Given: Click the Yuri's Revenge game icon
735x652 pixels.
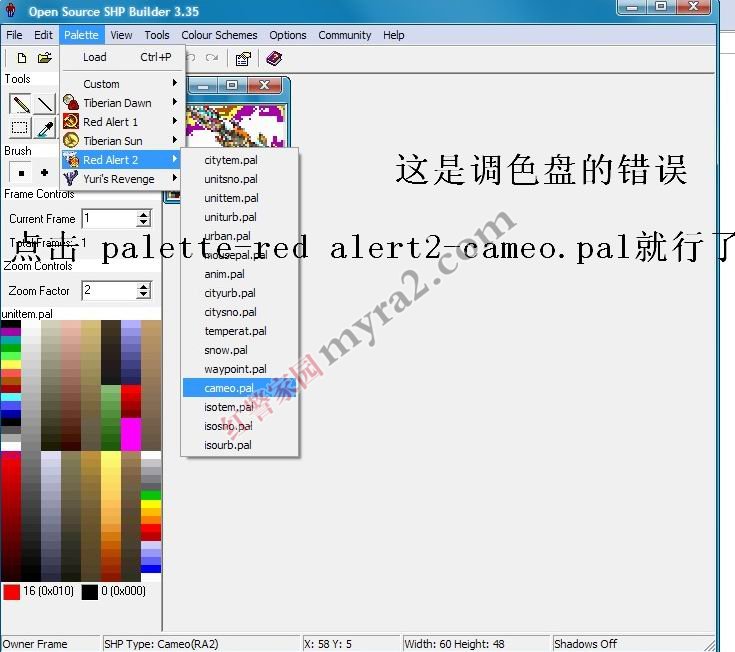Looking at the screenshot, I should tap(71, 179).
